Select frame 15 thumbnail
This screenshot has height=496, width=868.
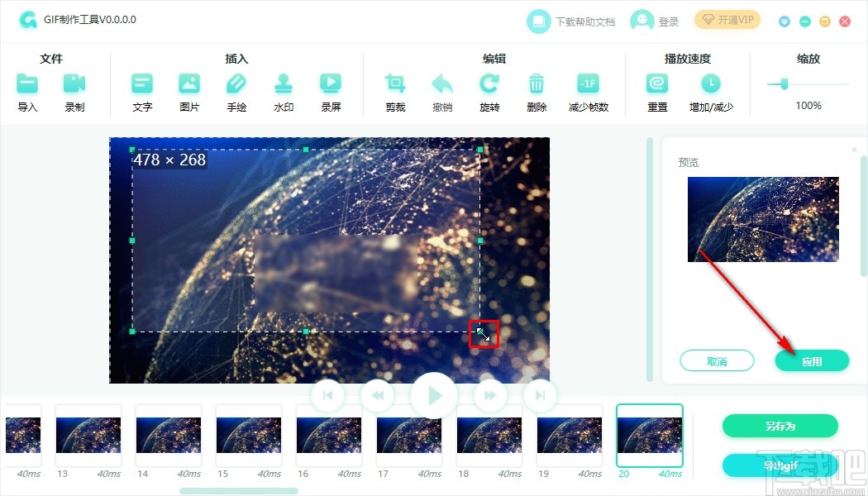pyautogui.click(x=249, y=436)
